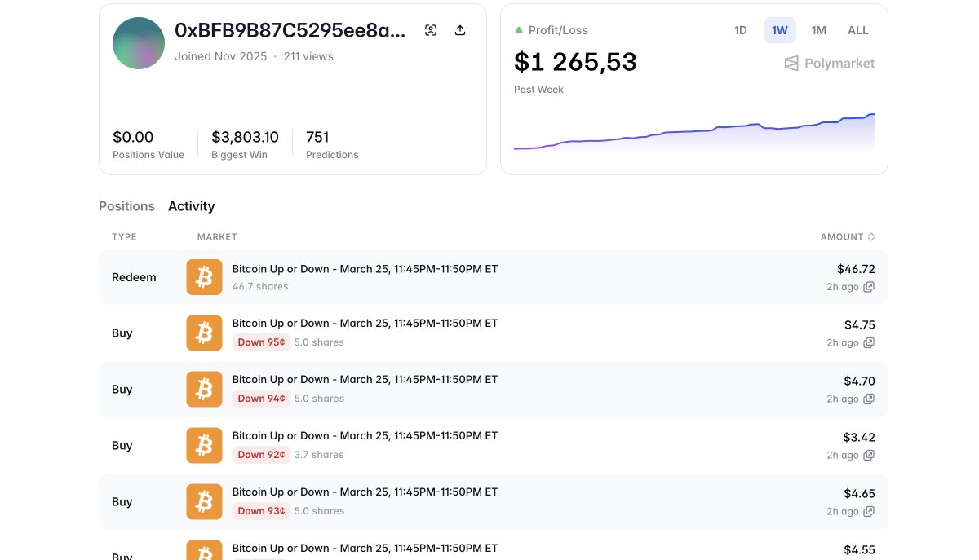Switch to the Positions tab
The image size is (979, 560).
coord(126,206)
